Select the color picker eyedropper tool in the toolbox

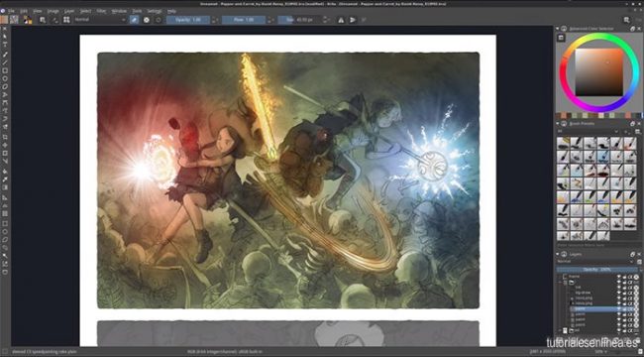click(x=5, y=179)
